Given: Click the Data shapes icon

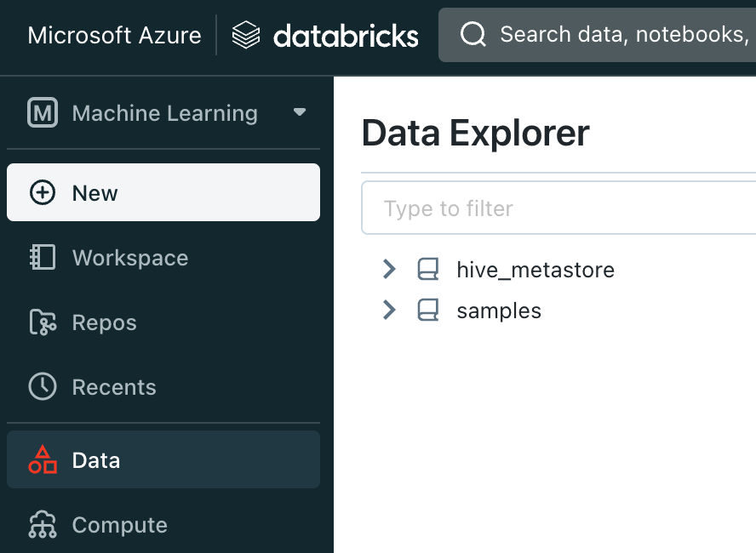Looking at the screenshot, I should pyautogui.click(x=42, y=460).
